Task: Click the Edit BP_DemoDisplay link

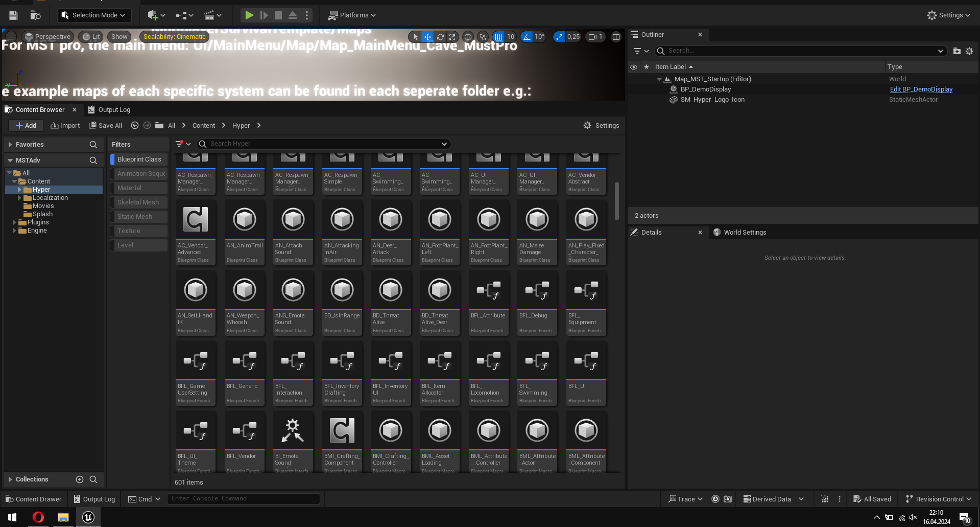Action: tap(921, 89)
